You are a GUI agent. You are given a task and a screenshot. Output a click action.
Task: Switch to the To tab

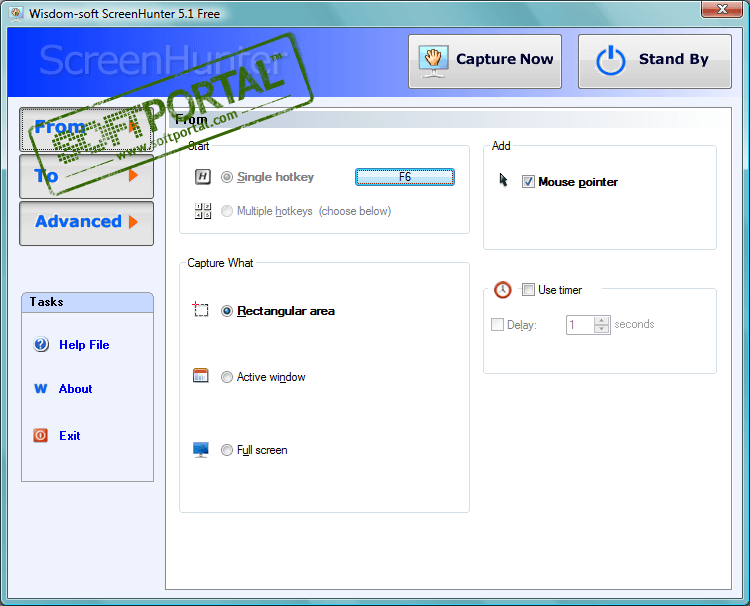87,176
